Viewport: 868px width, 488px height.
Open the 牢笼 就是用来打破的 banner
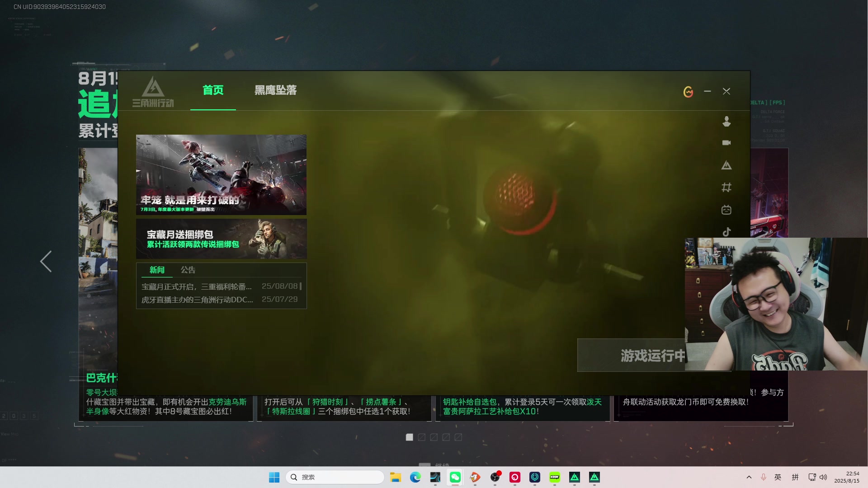point(221,174)
